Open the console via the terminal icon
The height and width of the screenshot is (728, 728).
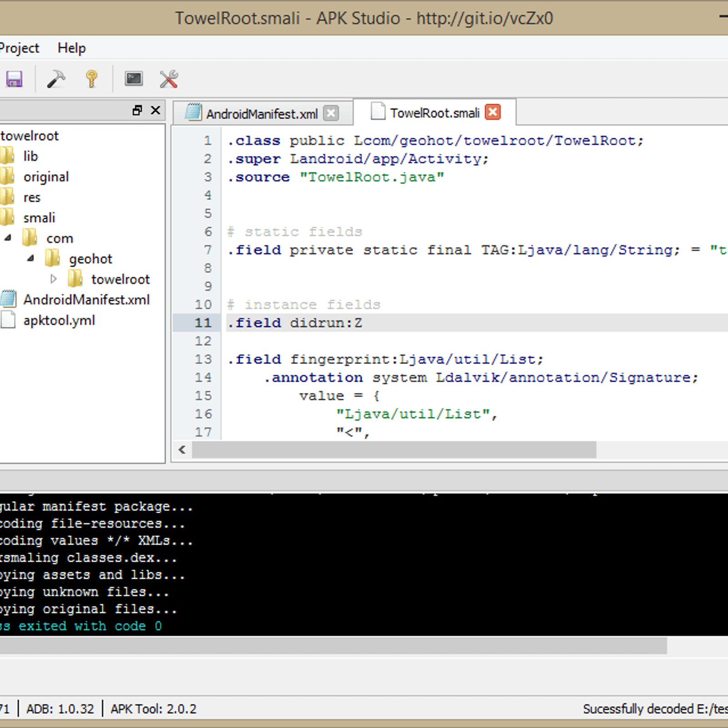coord(133,78)
